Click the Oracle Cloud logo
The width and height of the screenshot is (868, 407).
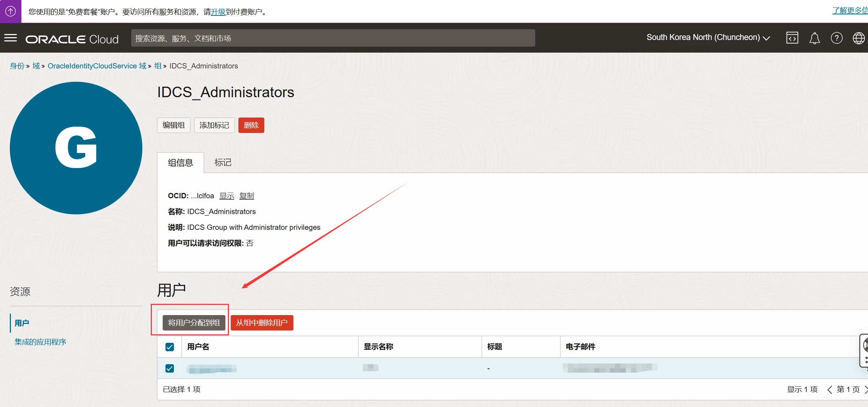click(72, 39)
